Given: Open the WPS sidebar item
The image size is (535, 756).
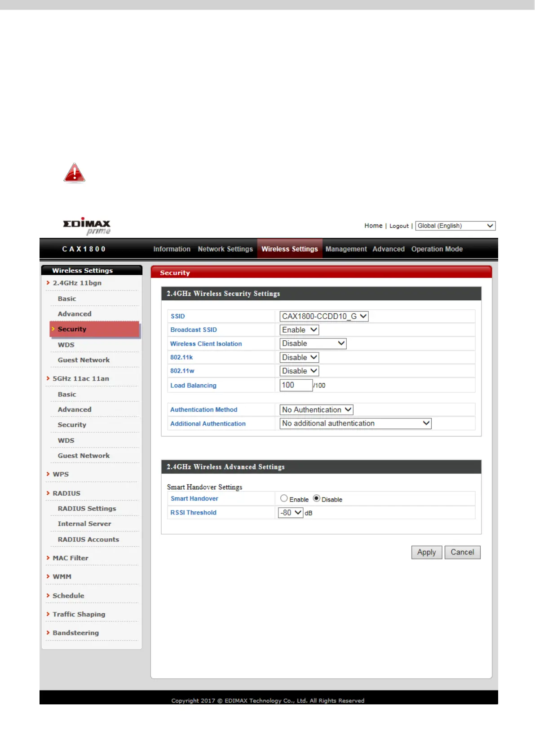Looking at the screenshot, I should [x=61, y=474].
